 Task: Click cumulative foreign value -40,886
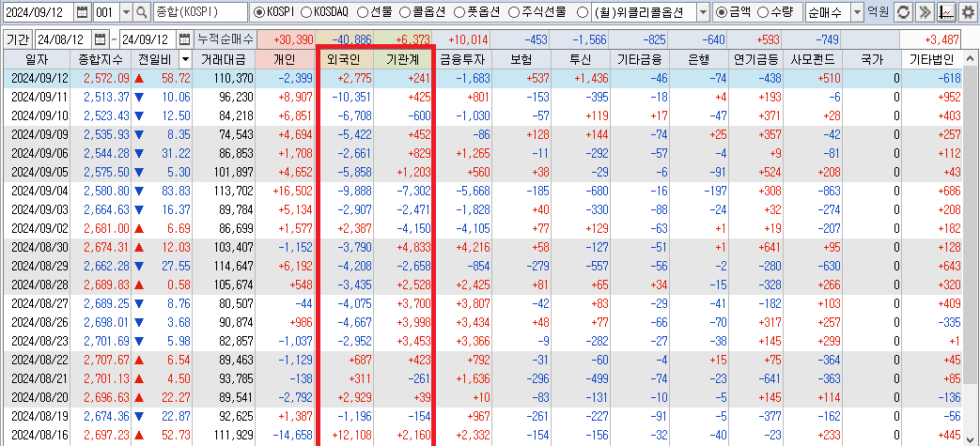click(350, 39)
